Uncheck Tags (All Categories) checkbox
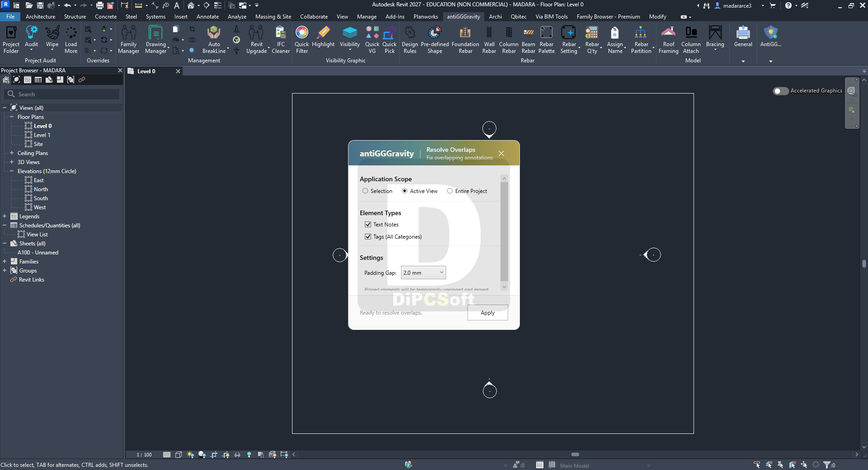The height and width of the screenshot is (470, 868). (368, 237)
